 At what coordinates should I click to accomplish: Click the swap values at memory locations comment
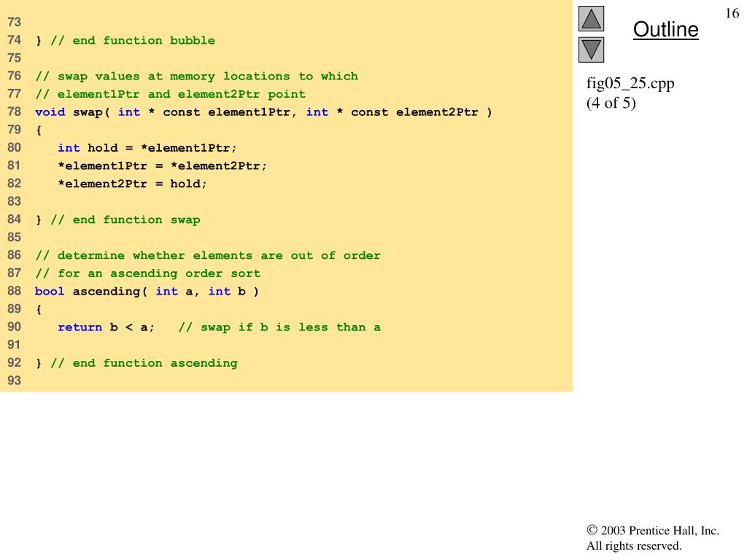(x=197, y=76)
